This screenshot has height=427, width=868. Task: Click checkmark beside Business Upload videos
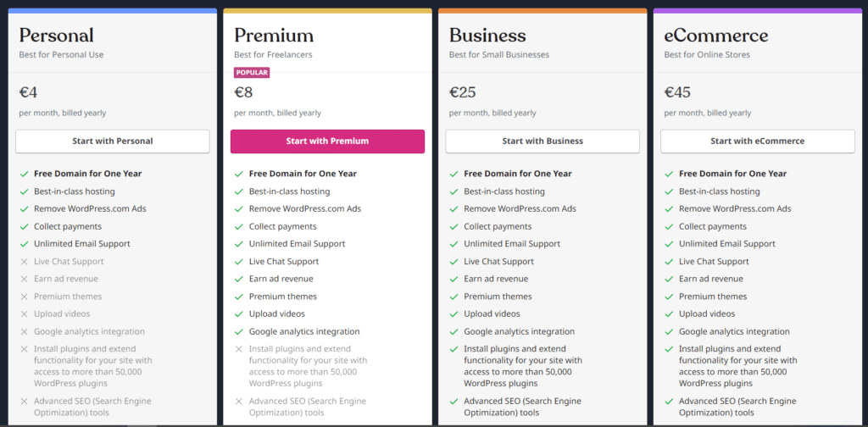point(453,314)
